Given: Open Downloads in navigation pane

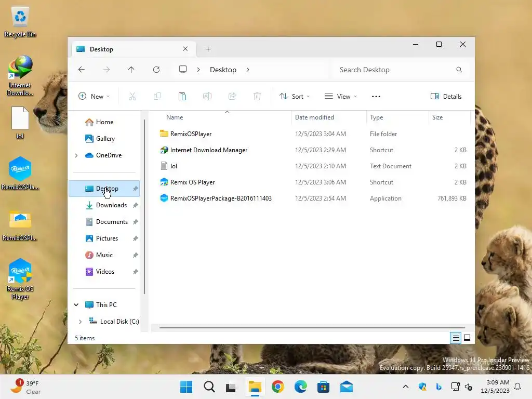Looking at the screenshot, I should [x=111, y=205].
